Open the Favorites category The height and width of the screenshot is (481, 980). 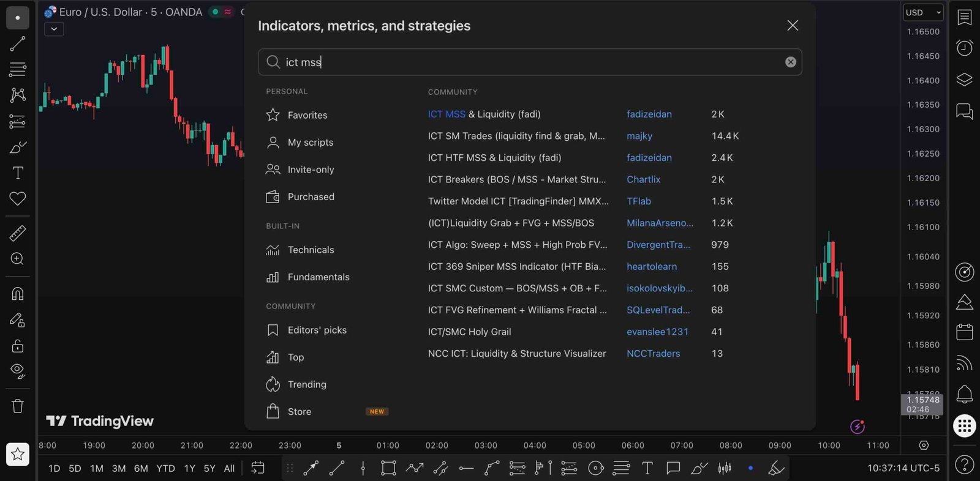click(297, 115)
